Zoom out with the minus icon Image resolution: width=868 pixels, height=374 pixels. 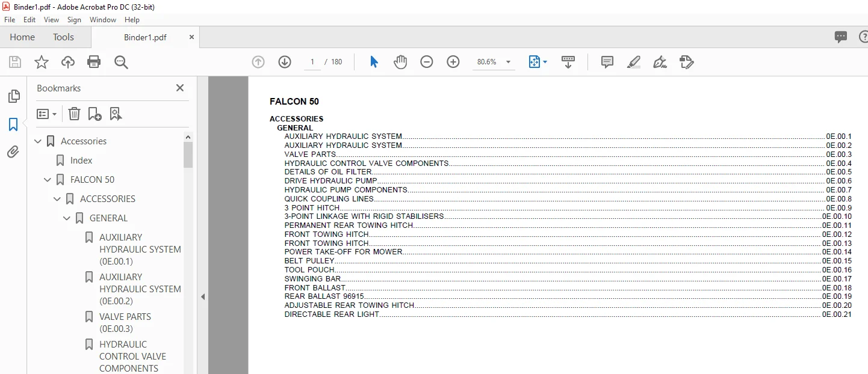point(427,62)
